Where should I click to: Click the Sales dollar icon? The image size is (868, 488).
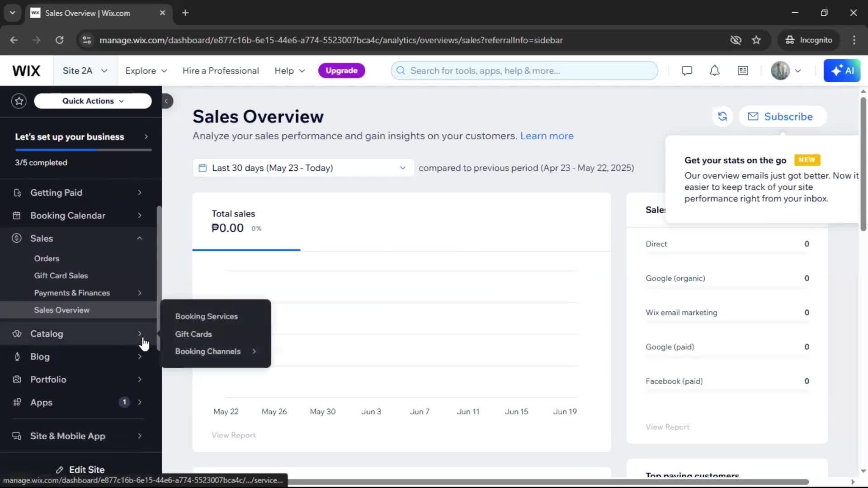tap(17, 239)
